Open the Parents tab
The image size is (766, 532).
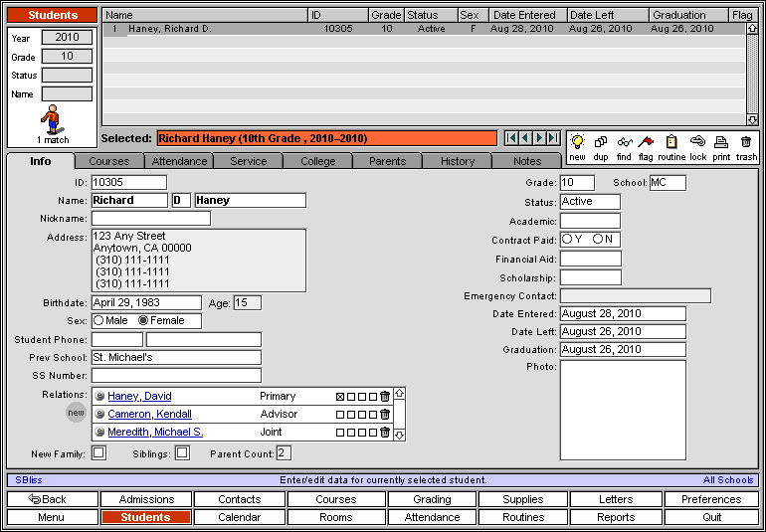[x=387, y=161]
